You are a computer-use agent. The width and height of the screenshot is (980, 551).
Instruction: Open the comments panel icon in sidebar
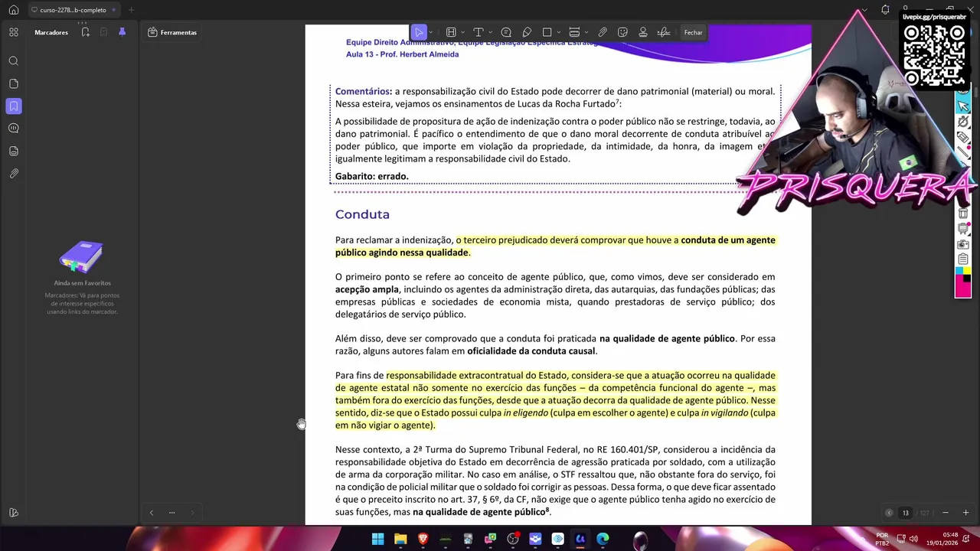14,129
